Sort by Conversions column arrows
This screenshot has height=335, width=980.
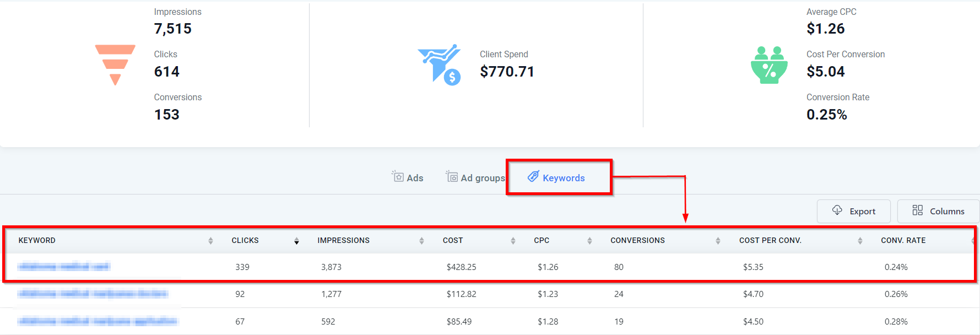coord(718,241)
